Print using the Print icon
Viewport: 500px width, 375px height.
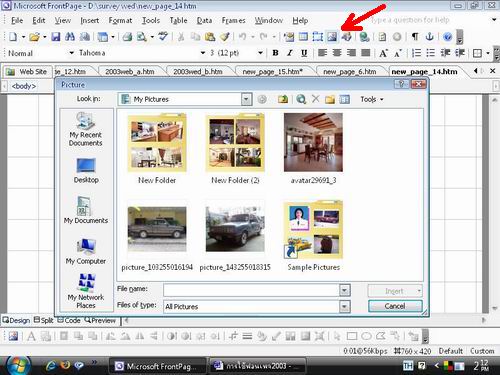[127, 37]
